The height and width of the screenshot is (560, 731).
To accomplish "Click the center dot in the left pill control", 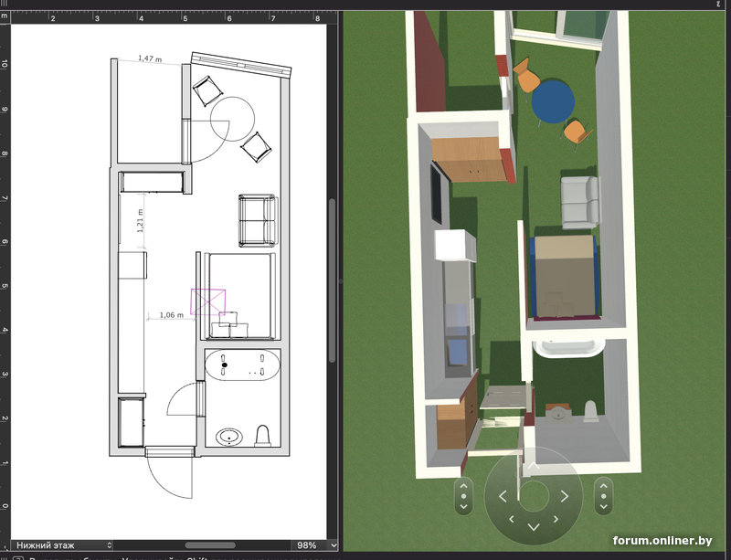I will tap(464, 496).
